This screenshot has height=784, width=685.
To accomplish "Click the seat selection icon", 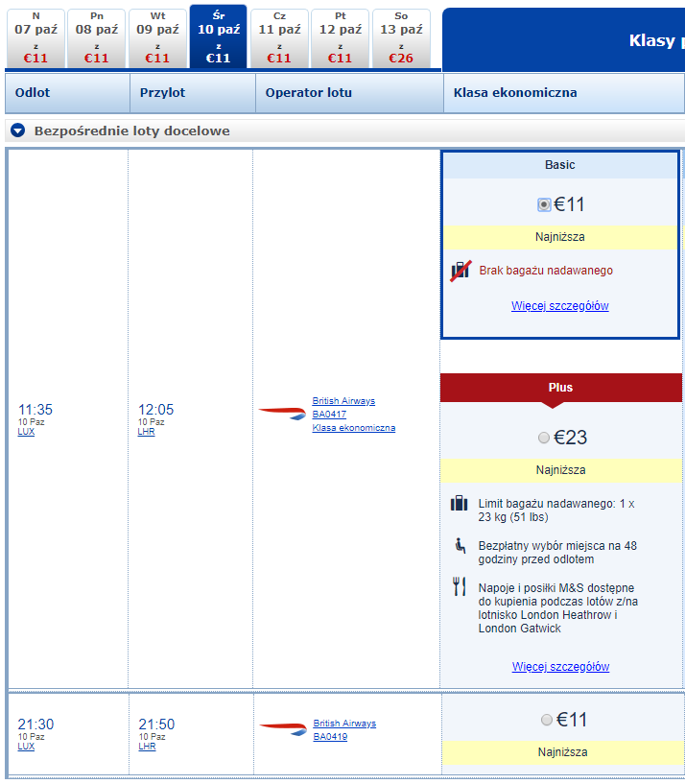I will (x=460, y=545).
